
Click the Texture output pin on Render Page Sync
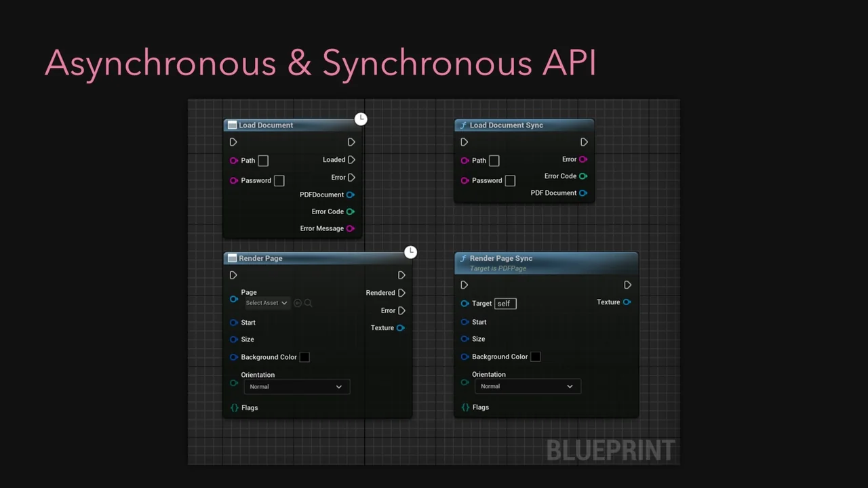(627, 302)
